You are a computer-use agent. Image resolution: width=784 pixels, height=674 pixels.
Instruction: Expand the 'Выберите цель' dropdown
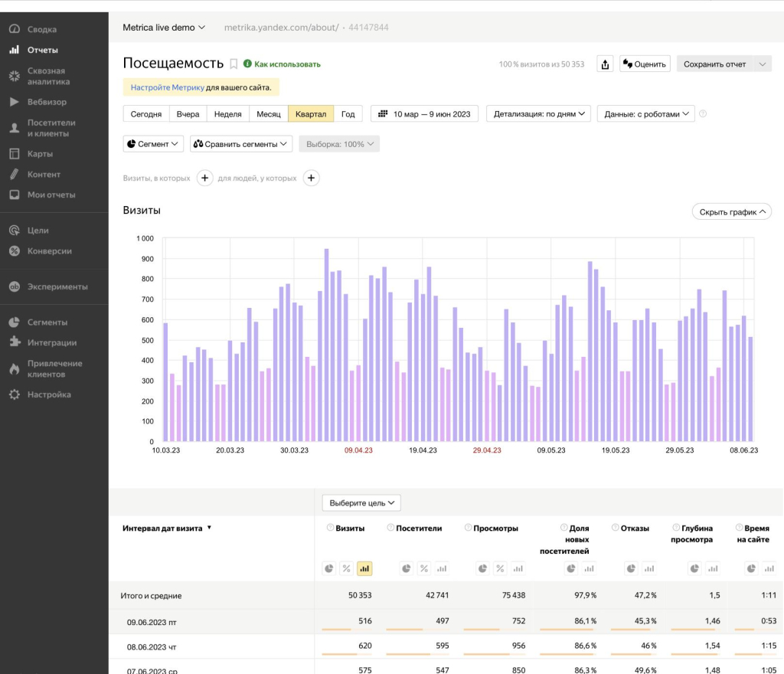point(361,503)
